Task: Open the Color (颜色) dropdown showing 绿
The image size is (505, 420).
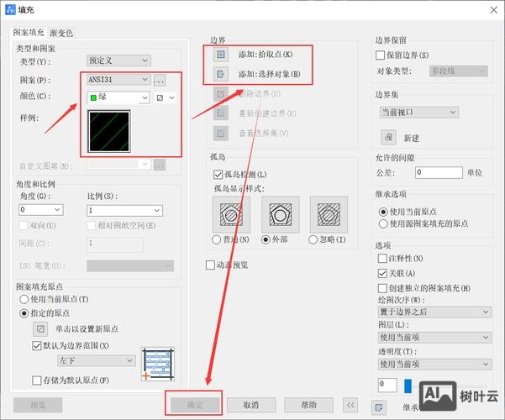Action: [x=118, y=97]
